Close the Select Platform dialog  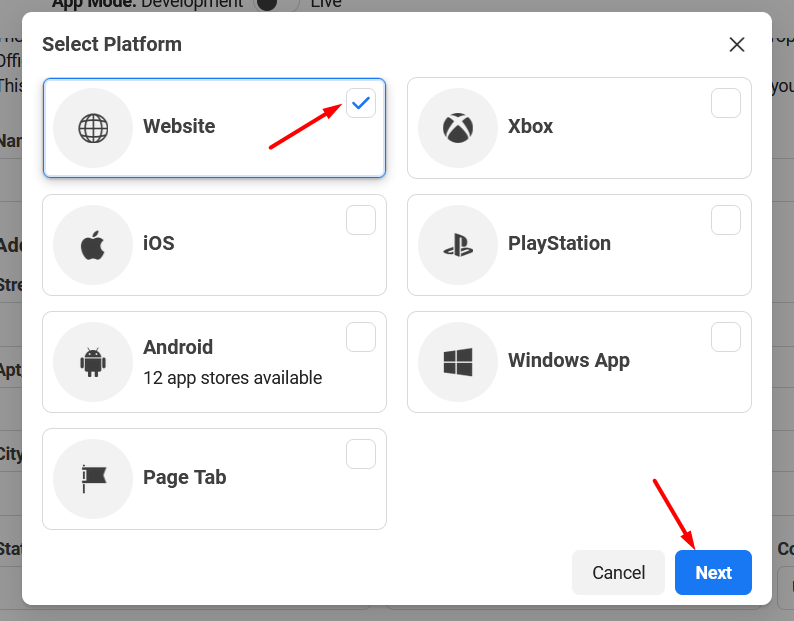(x=737, y=45)
